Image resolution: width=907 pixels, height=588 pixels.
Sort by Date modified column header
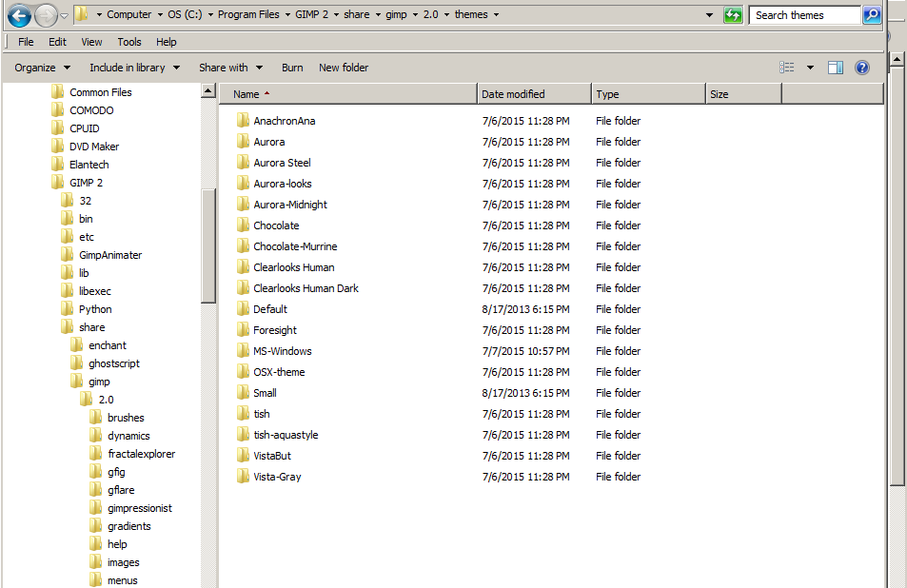[535, 93]
